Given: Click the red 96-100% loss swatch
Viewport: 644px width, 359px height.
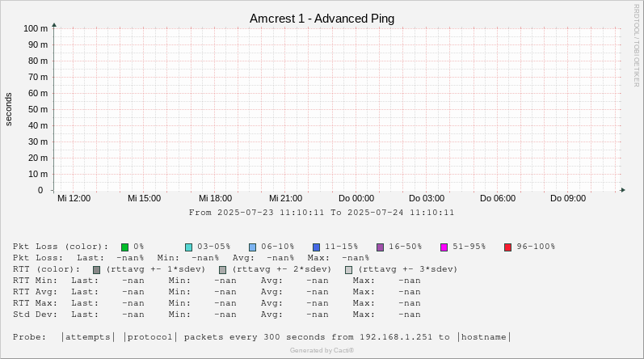Looking at the screenshot, I should coord(507,247).
